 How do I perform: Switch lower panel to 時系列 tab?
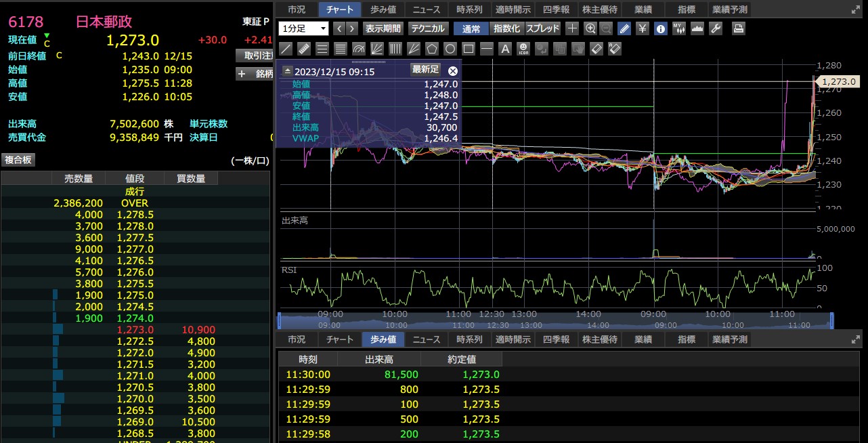470,339
